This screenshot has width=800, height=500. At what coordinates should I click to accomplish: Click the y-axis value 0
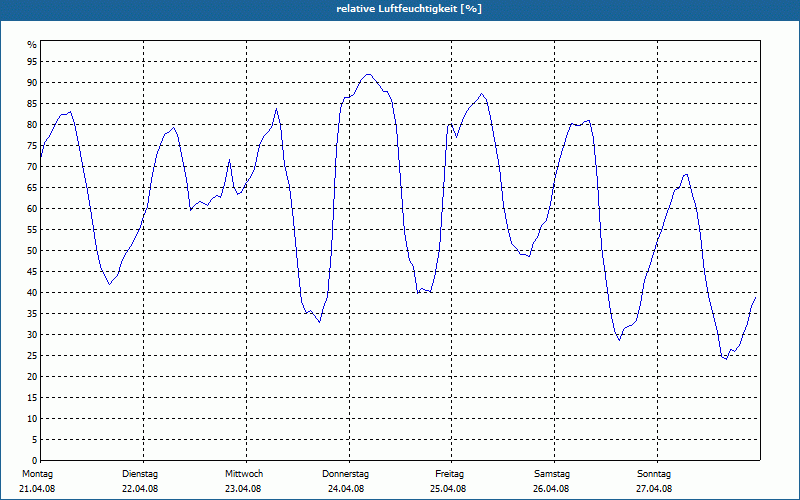click(34, 461)
